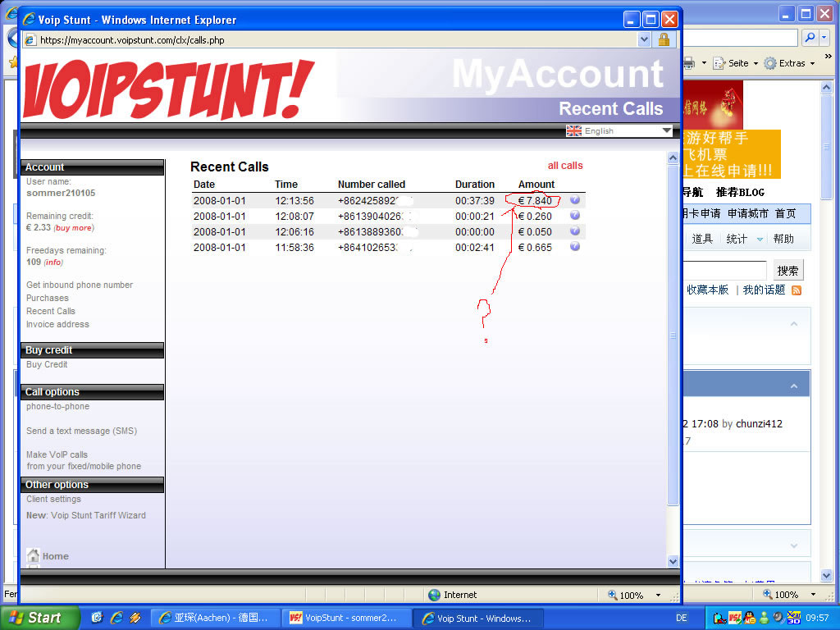
Task: Switch to VoipStunt - sommer2 taskbar window
Action: click(x=347, y=618)
